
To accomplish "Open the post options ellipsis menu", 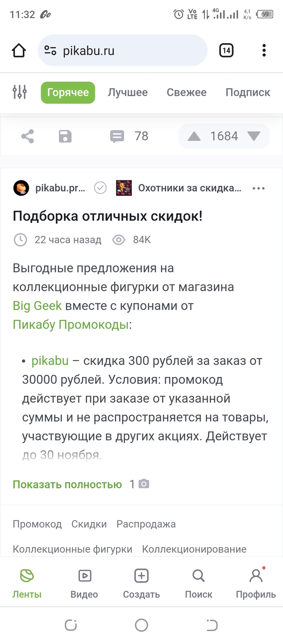I will (x=258, y=188).
